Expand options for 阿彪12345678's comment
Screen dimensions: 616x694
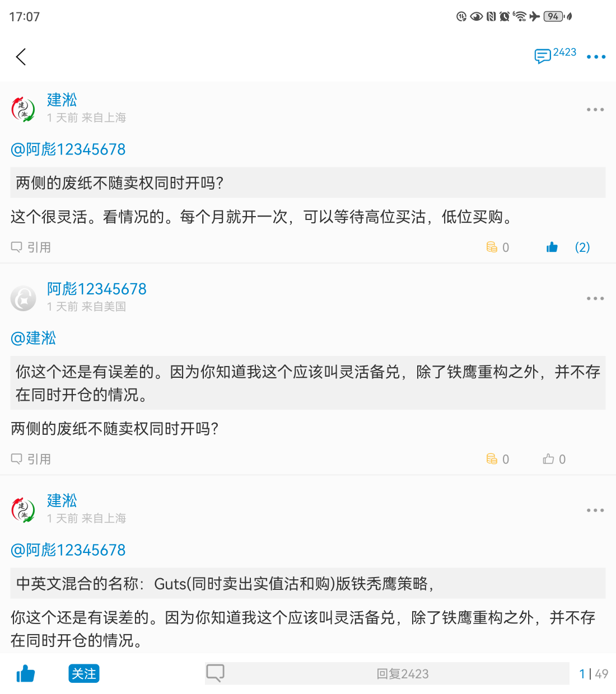[595, 298]
